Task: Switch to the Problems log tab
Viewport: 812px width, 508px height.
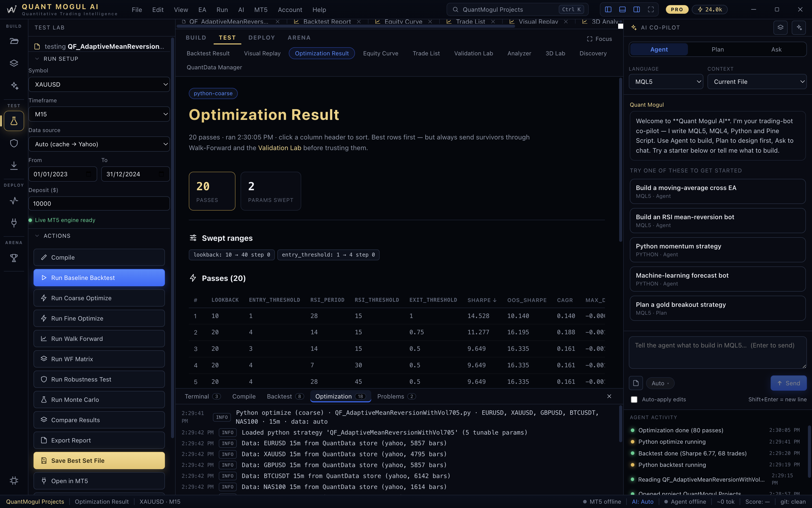Action: click(x=396, y=396)
